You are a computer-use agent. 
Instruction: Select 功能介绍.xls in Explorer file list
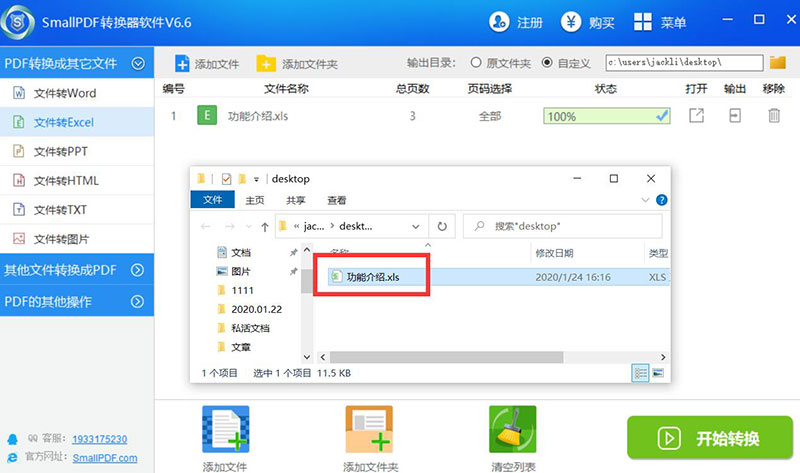373,277
